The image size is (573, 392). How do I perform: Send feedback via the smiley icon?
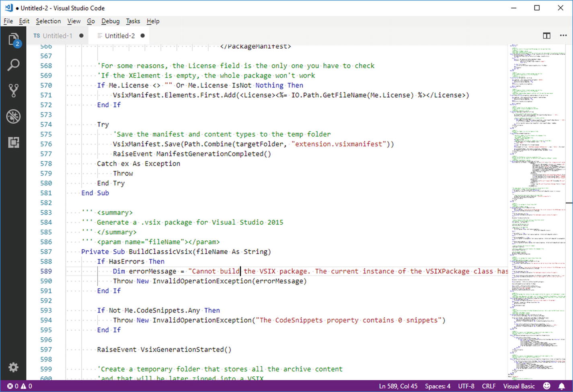click(546, 386)
